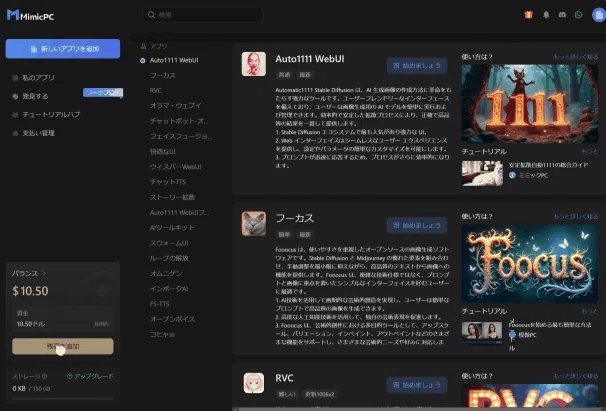Open 私のアプリ menu item
The width and height of the screenshot is (606, 411).
38,78
